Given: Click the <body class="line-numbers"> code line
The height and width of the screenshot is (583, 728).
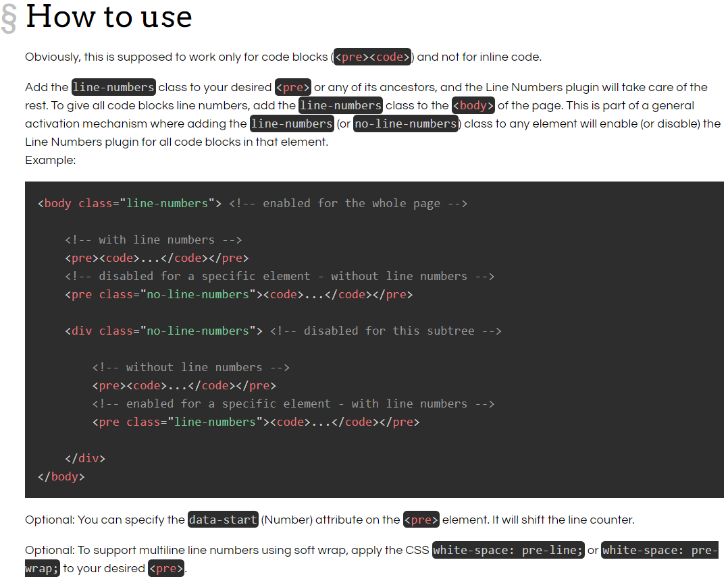Looking at the screenshot, I should [130, 204].
